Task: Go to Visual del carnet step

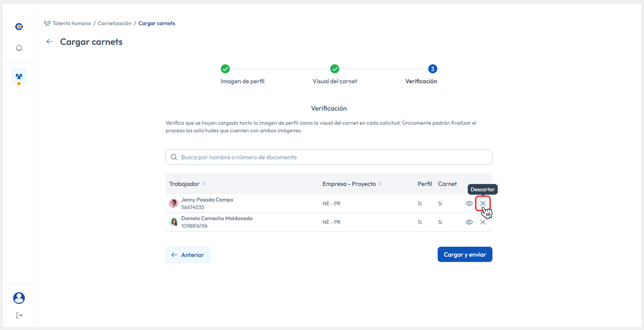Action: [x=335, y=69]
